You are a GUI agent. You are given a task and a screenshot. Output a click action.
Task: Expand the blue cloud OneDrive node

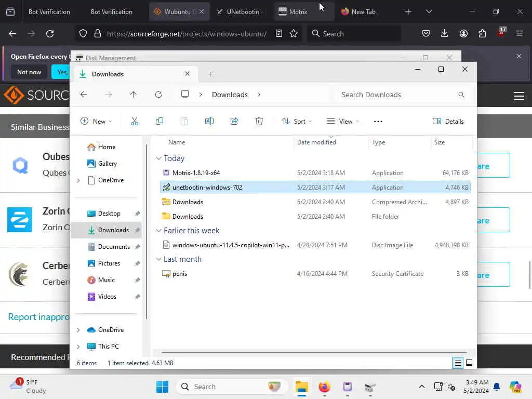pos(78,330)
